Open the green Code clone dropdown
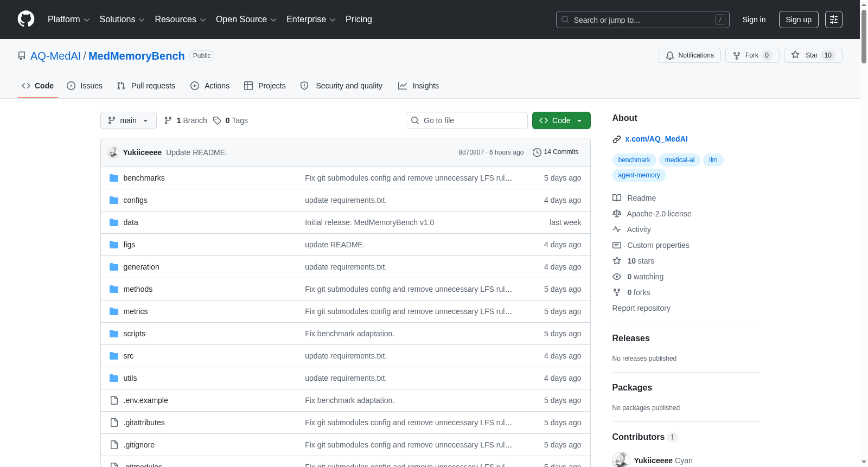 [x=561, y=120]
